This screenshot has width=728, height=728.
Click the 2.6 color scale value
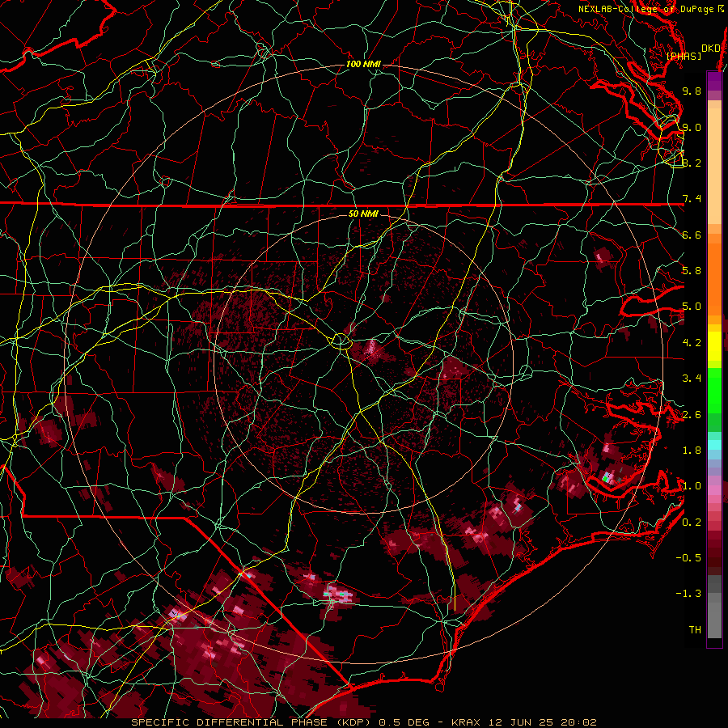[692, 415]
